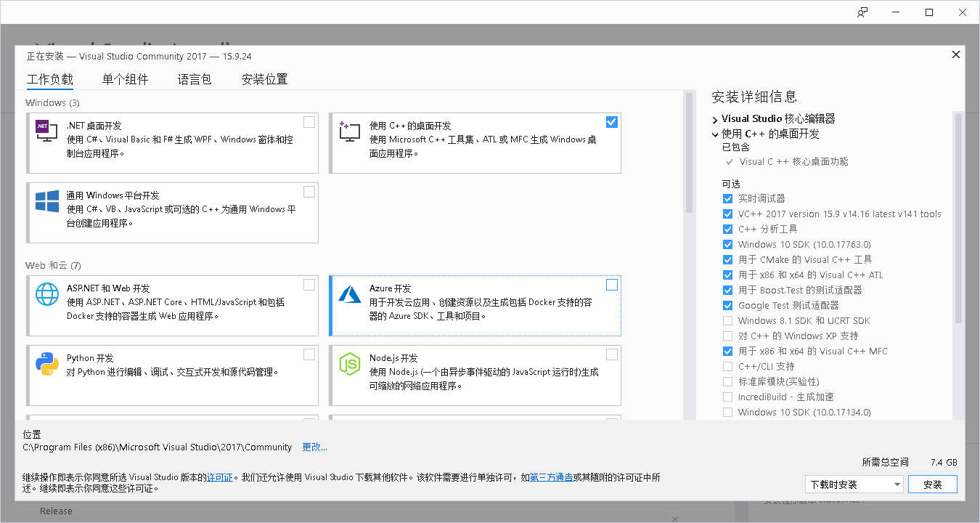Click the Universal Windows Platform logo icon
Screen dimensions: 980x523
pyautogui.click(x=46, y=201)
